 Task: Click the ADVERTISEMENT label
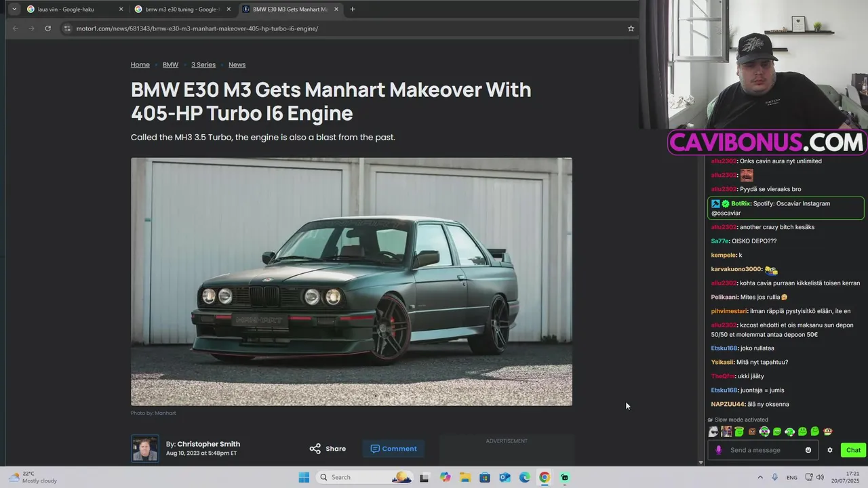[507, 441]
